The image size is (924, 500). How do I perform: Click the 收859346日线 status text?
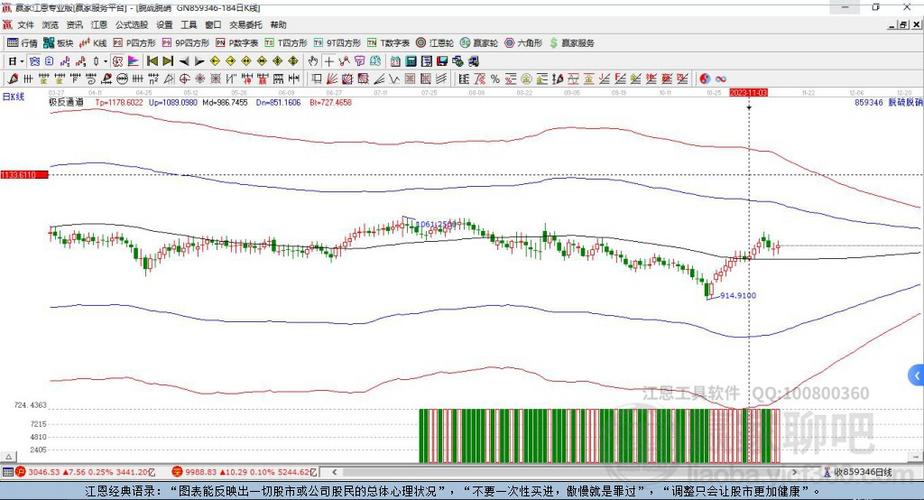click(x=862, y=472)
